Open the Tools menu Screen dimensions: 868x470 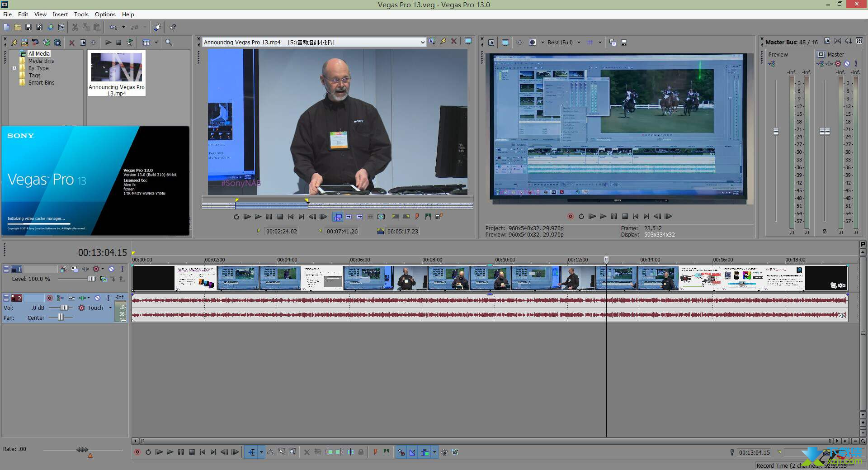click(81, 14)
